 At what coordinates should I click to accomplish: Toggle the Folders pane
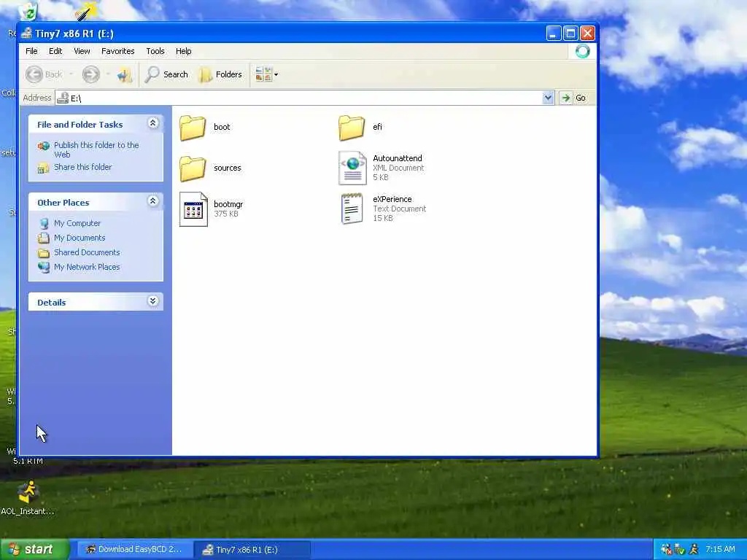(x=220, y=74)
